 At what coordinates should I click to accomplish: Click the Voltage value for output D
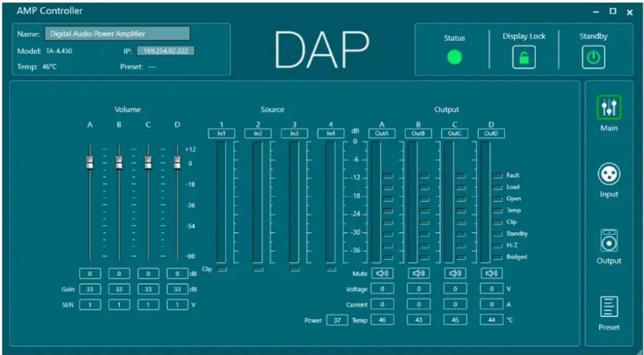point(491,289)
